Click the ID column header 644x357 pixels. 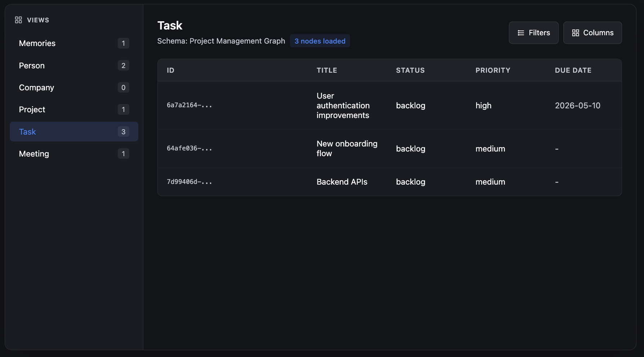(x=170, y=70)
